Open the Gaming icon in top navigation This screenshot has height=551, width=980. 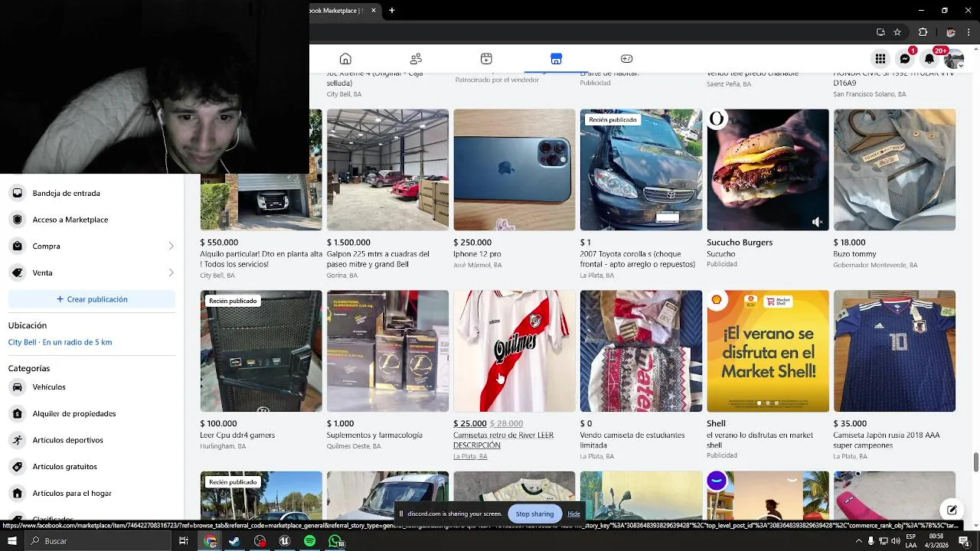[x=626, y=59]
